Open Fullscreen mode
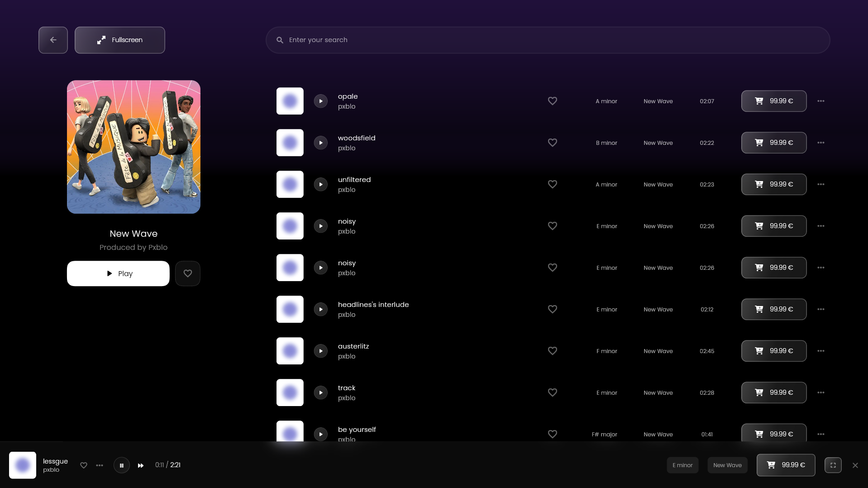 119,40
